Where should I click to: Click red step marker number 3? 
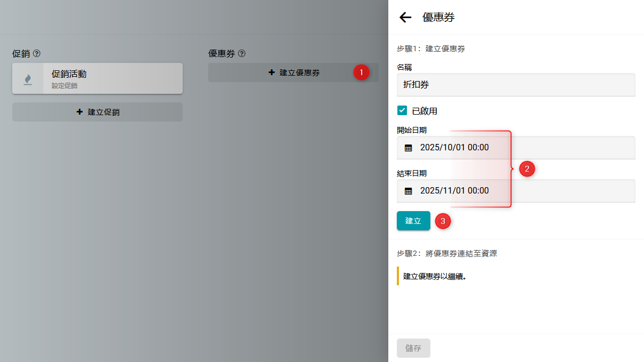tap(443, 221)
